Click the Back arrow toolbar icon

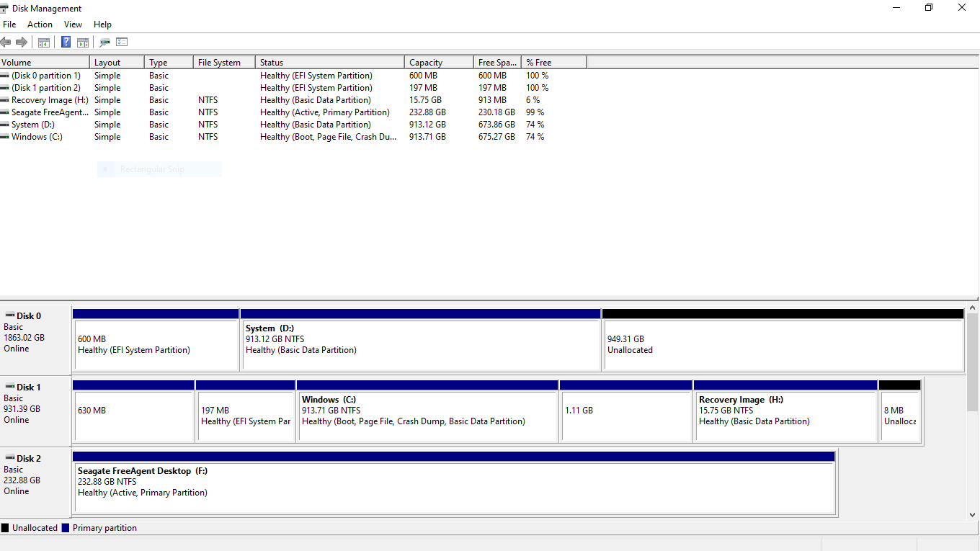click(6, 42)
